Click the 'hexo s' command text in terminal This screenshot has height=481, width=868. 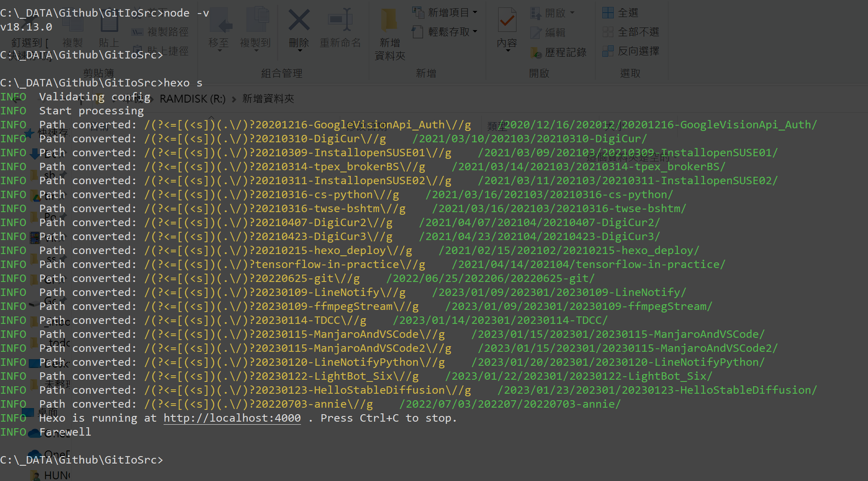[183, 83]
